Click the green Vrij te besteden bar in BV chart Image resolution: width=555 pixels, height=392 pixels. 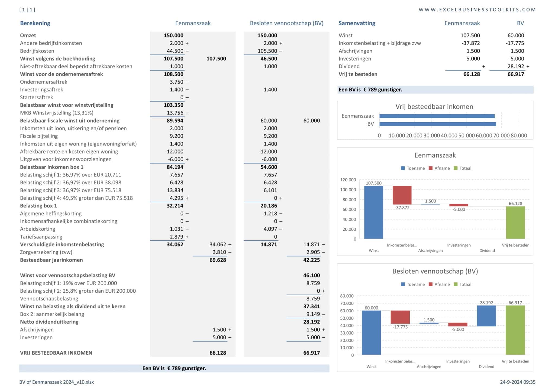(x=515, y=330)
